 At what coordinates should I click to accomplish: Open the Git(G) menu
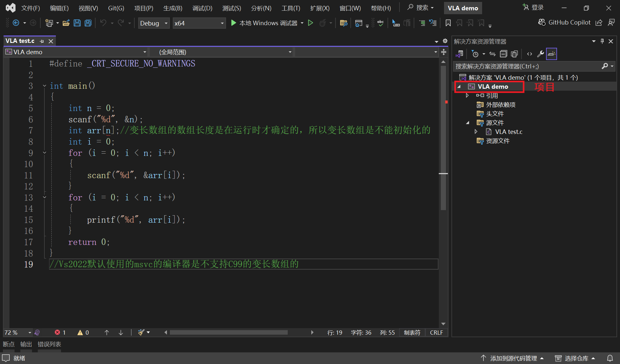tap(116, 8)
